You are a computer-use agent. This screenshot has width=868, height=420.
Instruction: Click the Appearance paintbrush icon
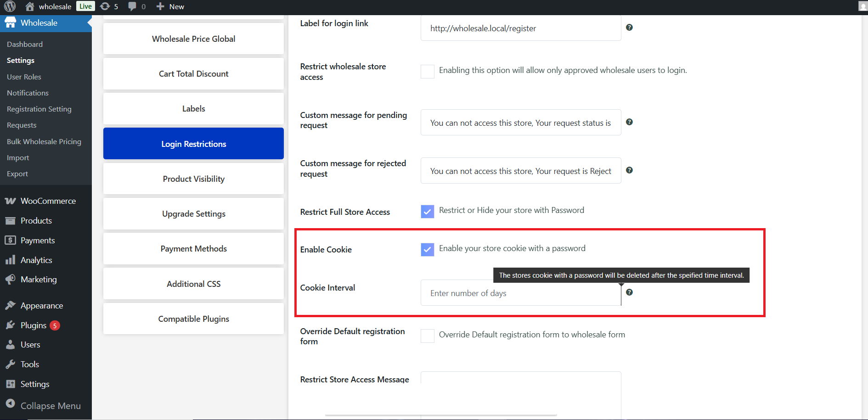click(10, 305)
